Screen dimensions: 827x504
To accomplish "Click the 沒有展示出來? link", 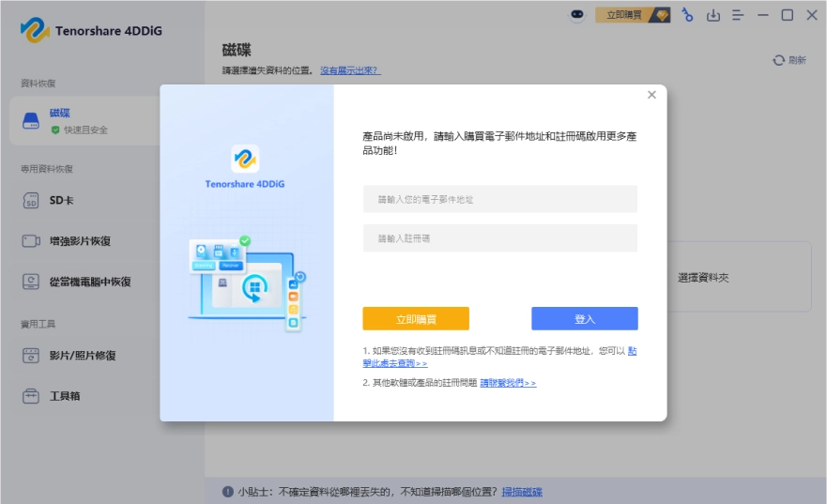I will pos(350,70).
